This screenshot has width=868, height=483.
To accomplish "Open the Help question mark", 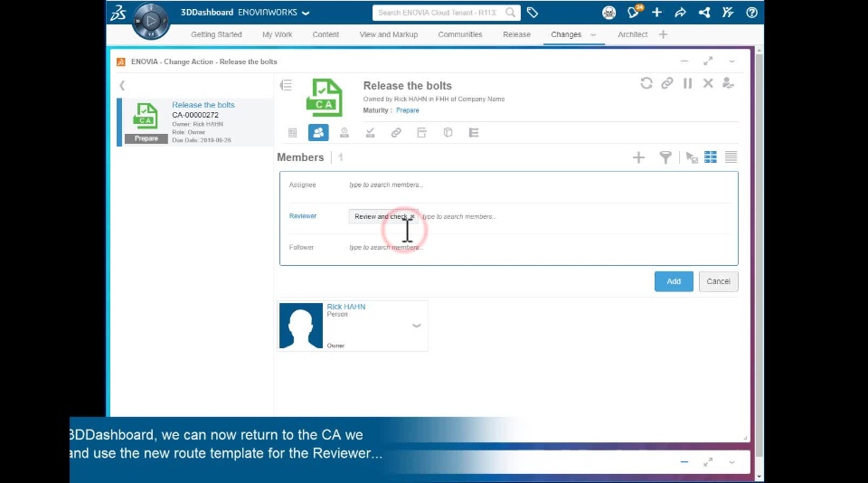I will (x=751, y=12).
